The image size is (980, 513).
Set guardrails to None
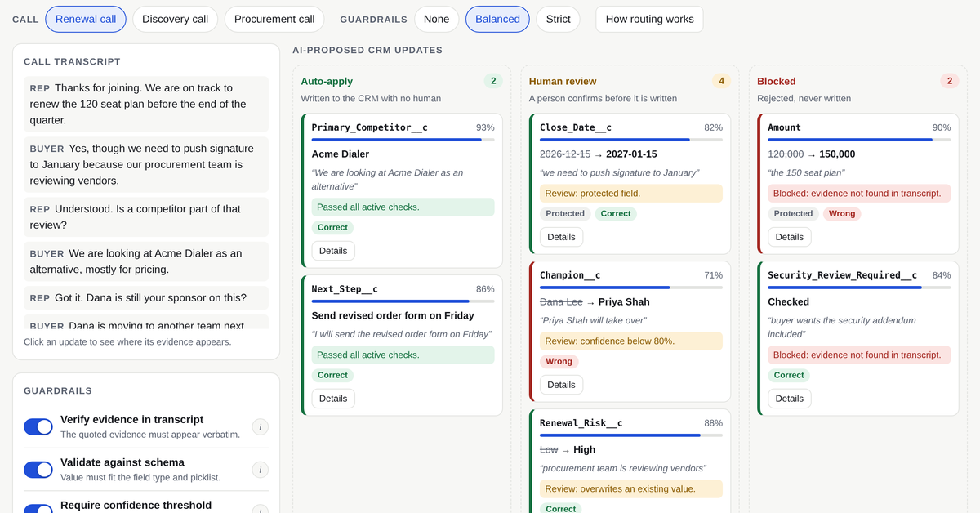pos(436,19)
